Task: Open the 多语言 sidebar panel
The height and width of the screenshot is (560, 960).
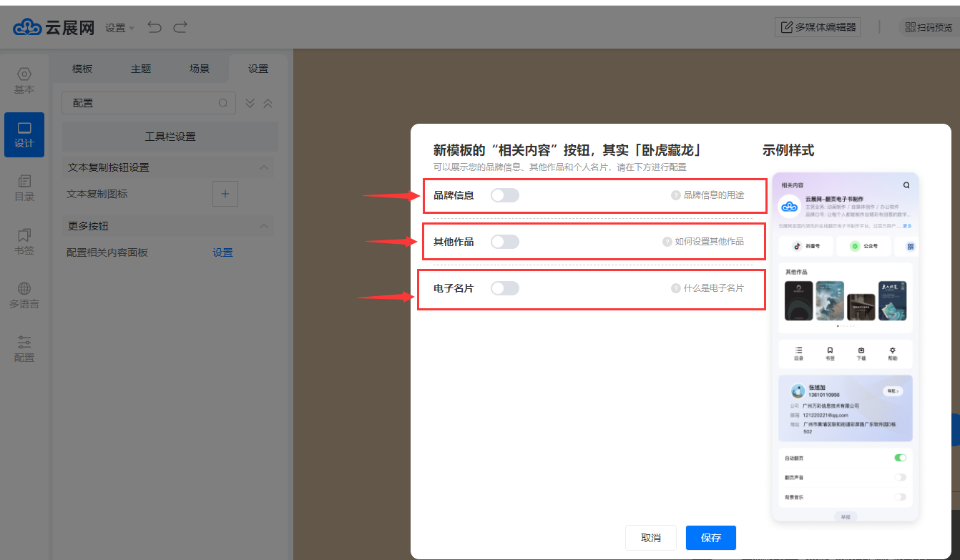Action: (x=24, y=295)
